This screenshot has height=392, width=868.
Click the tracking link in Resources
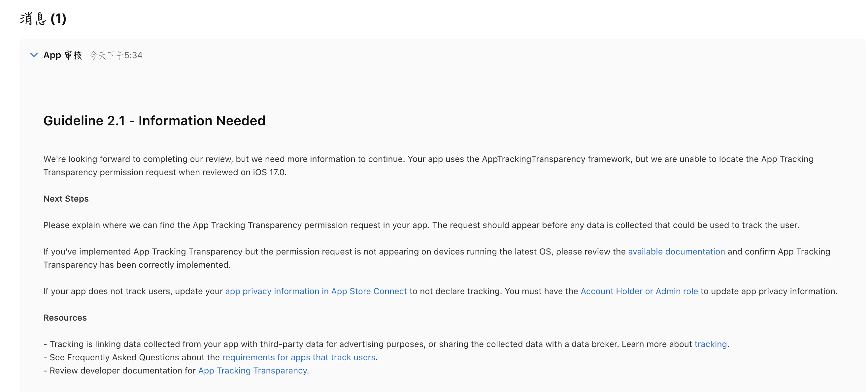pos(710,344)
